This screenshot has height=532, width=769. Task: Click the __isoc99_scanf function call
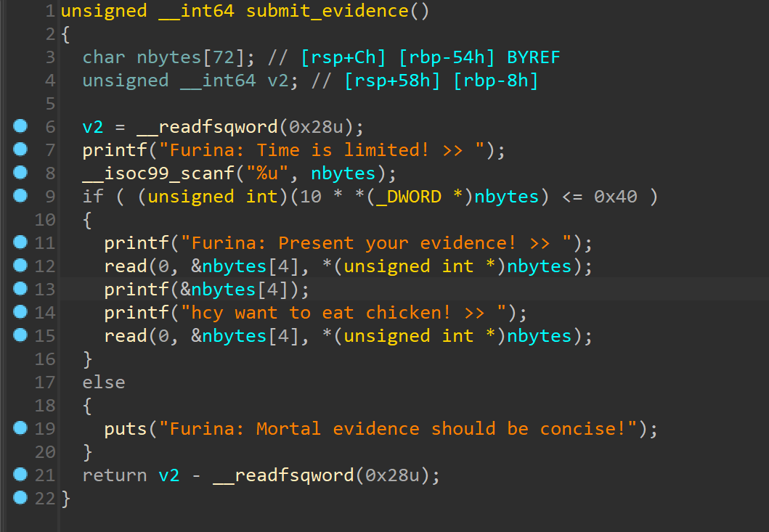tap(158, 173)
